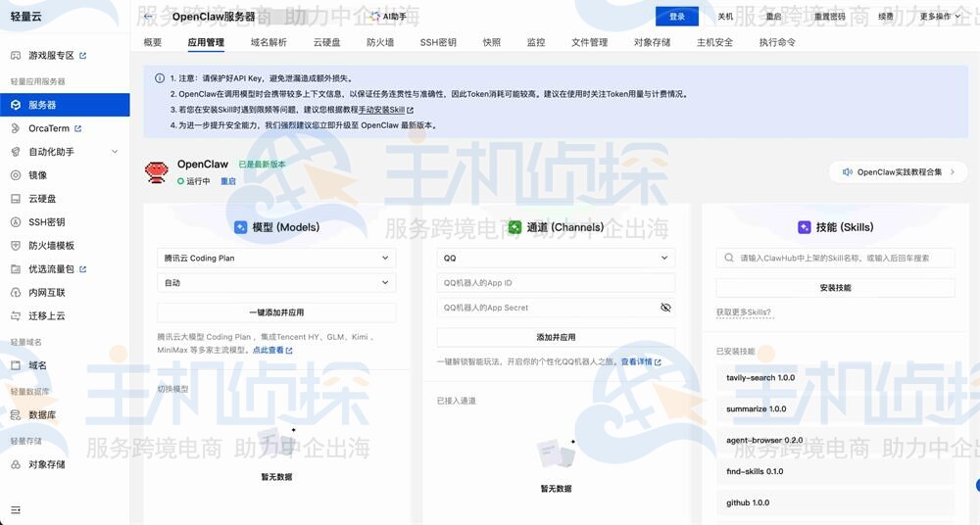Click the 重启 link beside 运行中
The height and width of the screenshot is (525, 980).
228,181
